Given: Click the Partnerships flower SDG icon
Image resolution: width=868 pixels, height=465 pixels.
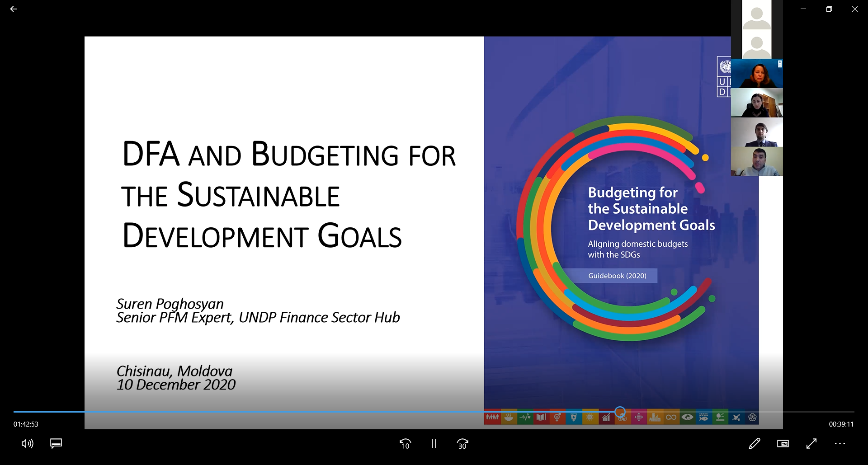Looking at the screenshot, I should (752, 417).
